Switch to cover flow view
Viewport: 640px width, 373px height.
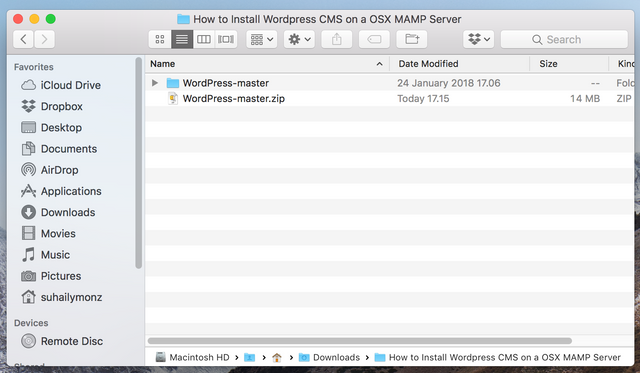coord(226,40)
